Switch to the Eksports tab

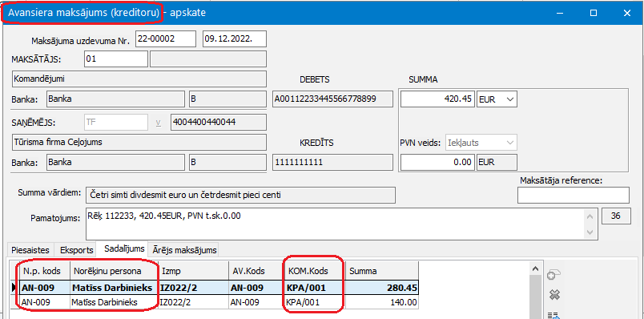[x=77, y=249]
